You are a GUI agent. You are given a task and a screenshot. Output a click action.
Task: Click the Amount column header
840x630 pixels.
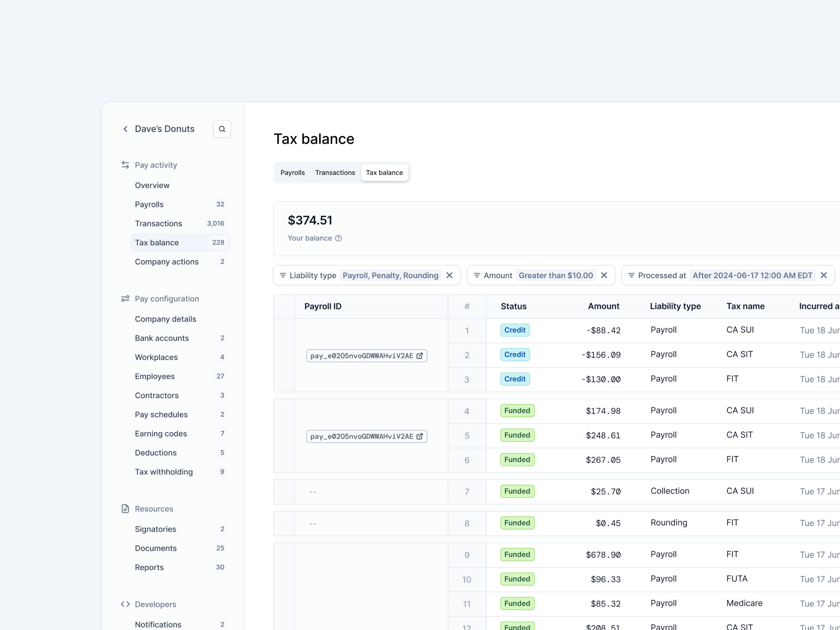pyautogui.click(x=603, y=307)
